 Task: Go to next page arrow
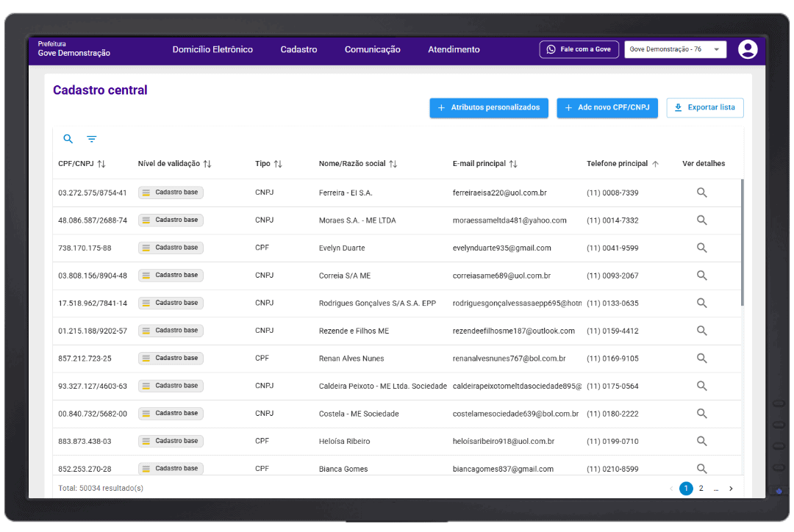[x=731, y=489]
